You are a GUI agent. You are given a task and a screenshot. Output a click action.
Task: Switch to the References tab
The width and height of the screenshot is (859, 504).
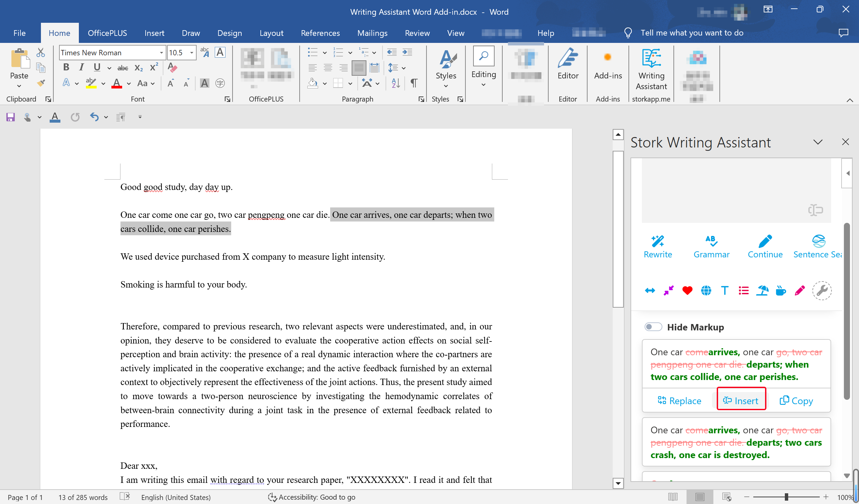click(x=320, y=33)
